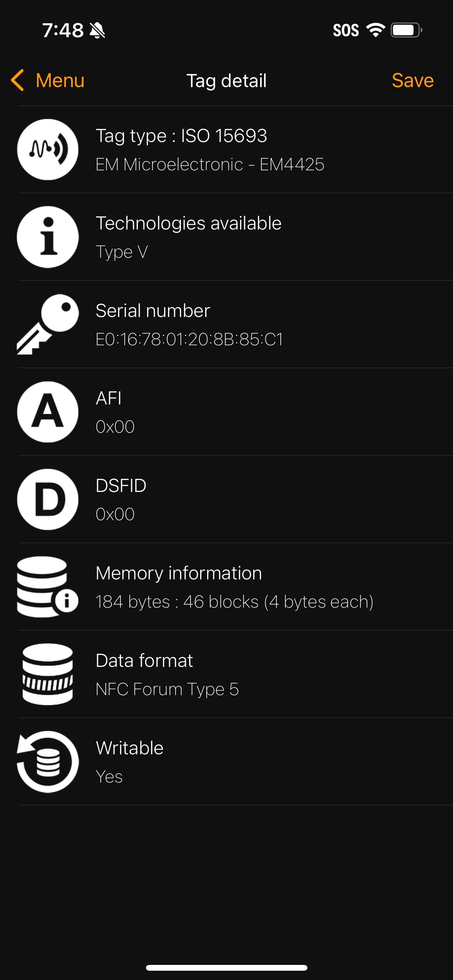
Task: Tap the silent mode bell icon in status bar
Action: point(97,30)
